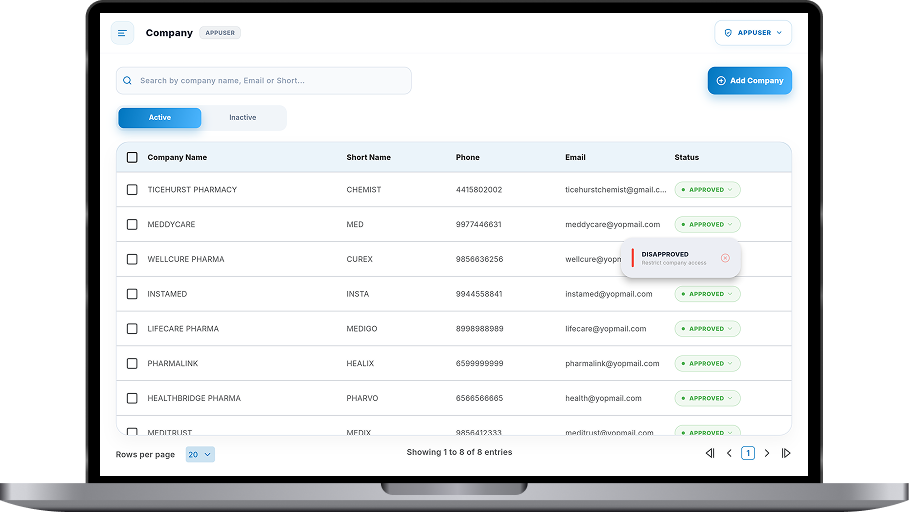Click the plus icon on Add Company
Screen dimensions: 909x512
721,81
